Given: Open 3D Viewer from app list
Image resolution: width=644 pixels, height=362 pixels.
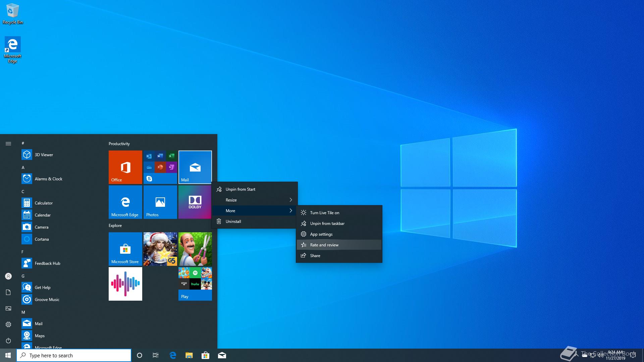Looking at the screenshot, I should pos(60,155).
